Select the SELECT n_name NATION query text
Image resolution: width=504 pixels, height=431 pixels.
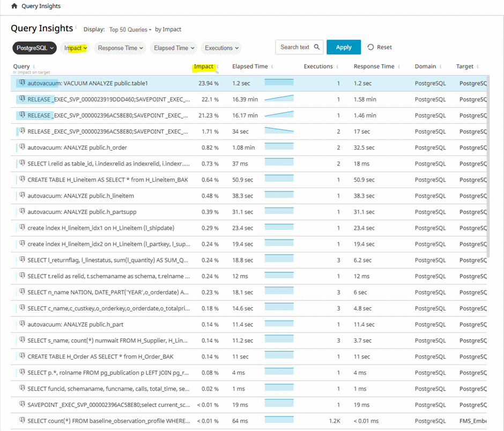pos(108,292)
